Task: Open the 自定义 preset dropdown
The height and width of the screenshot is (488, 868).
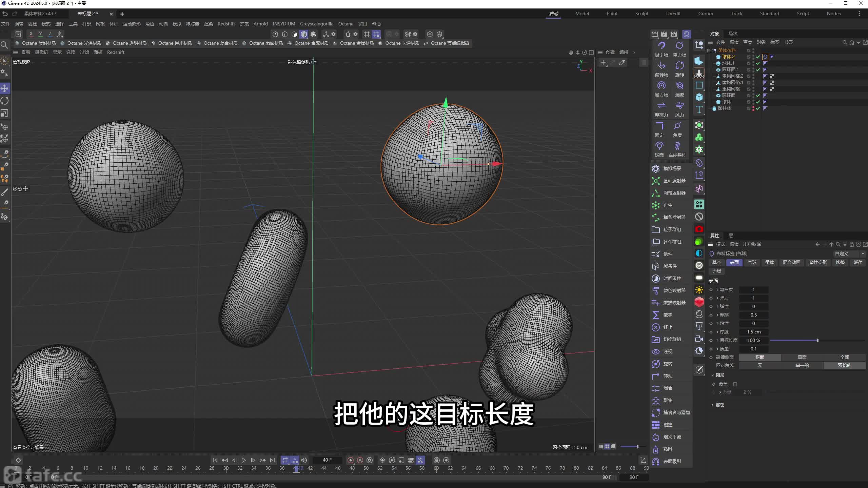Action: 849,253
